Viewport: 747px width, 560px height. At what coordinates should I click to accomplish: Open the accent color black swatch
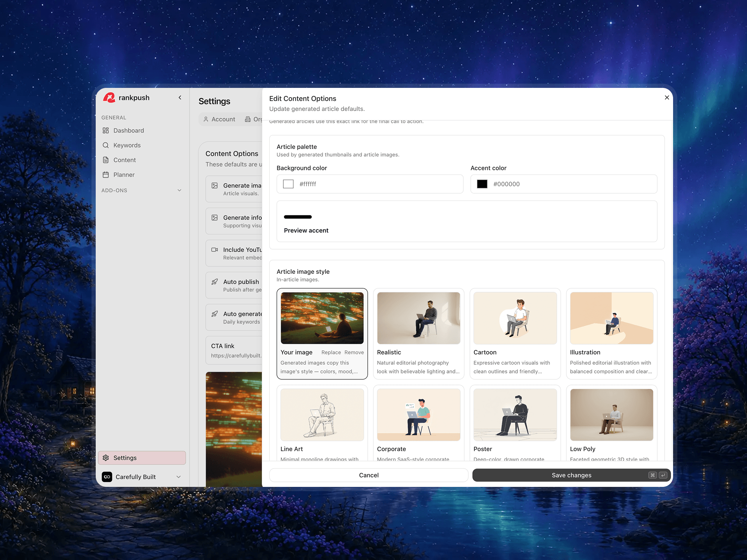482,184
